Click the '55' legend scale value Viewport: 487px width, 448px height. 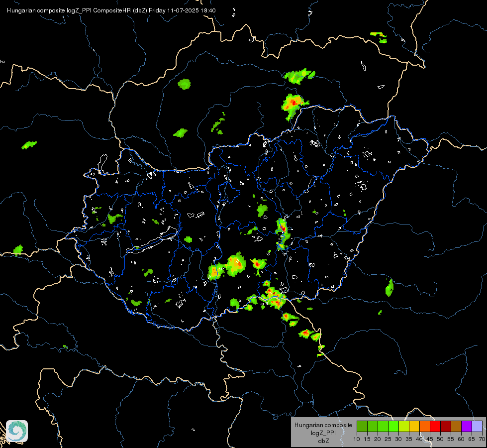[451, 439]
